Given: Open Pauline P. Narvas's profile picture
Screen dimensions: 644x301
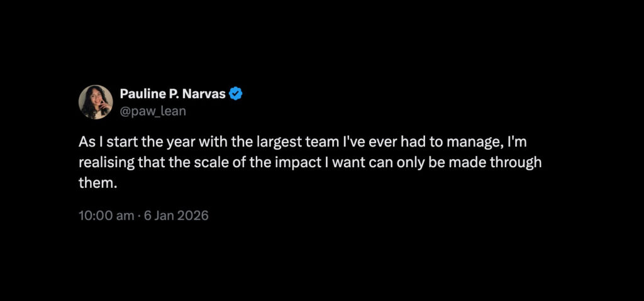Looking at the screenshot, I should tap(96, 102).
